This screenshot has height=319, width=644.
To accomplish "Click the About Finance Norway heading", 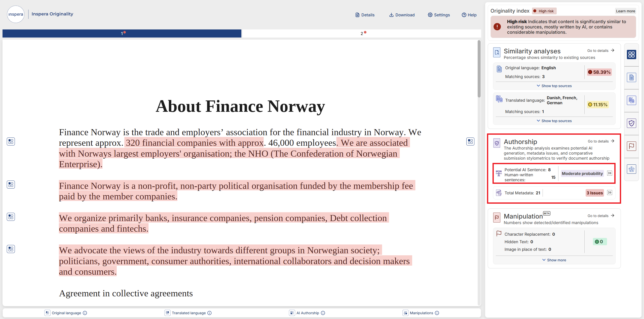I will (240, 106).
